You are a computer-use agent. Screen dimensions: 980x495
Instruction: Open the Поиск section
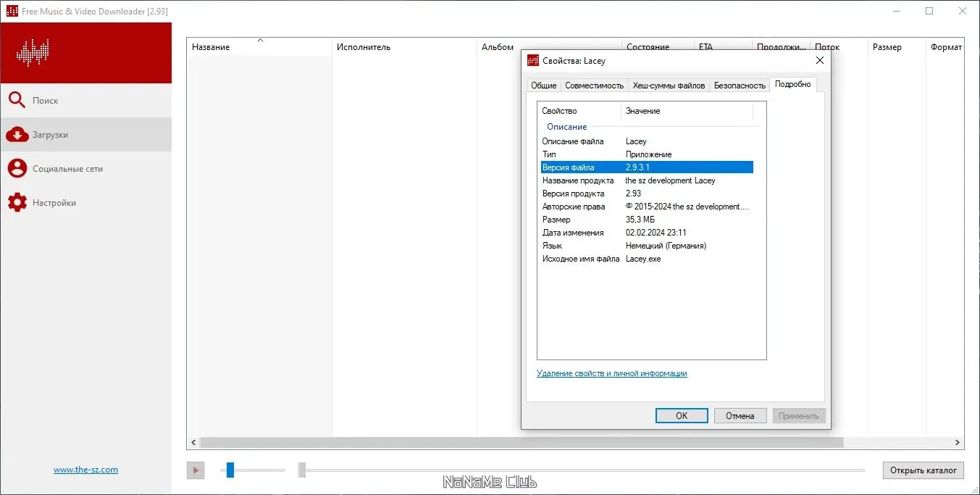(x=85, y=101)
